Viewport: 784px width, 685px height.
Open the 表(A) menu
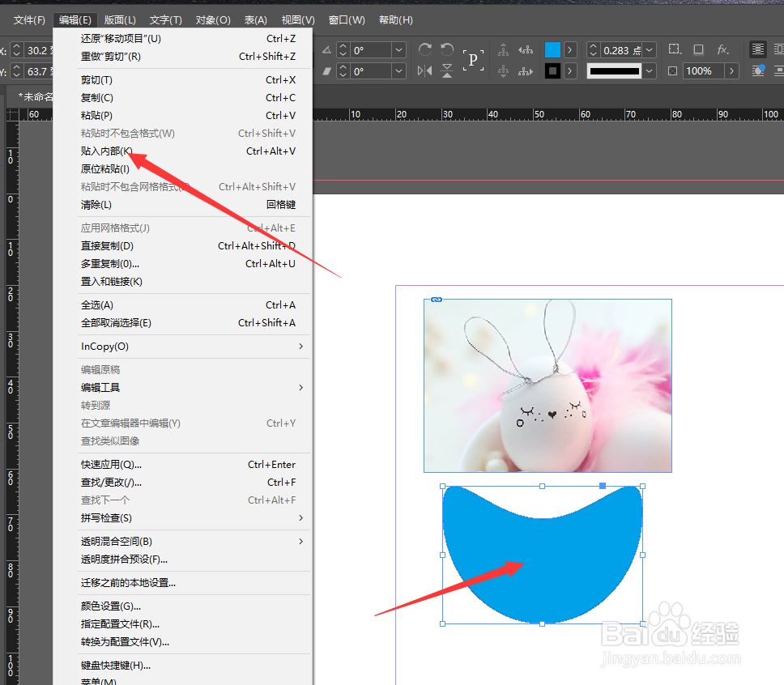pos(255,20)
